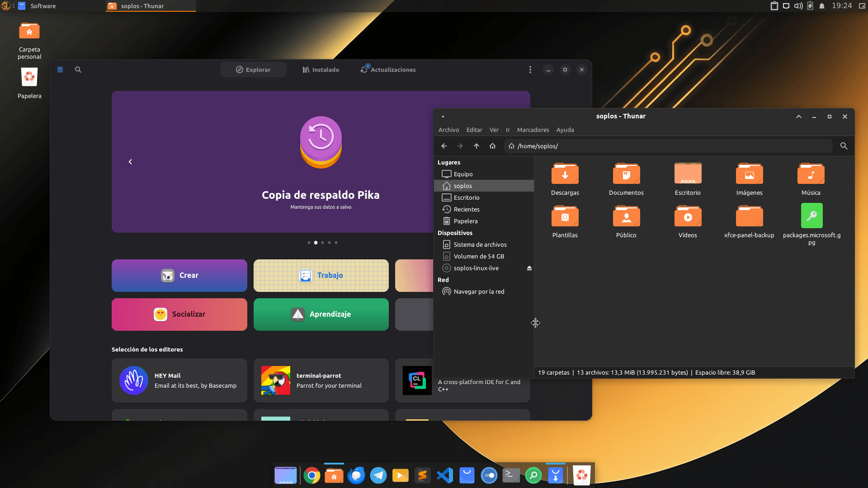The height and width of the screenshot is (488, 868).
Task: Open the Vídeos folder
Action: point(688,221)
